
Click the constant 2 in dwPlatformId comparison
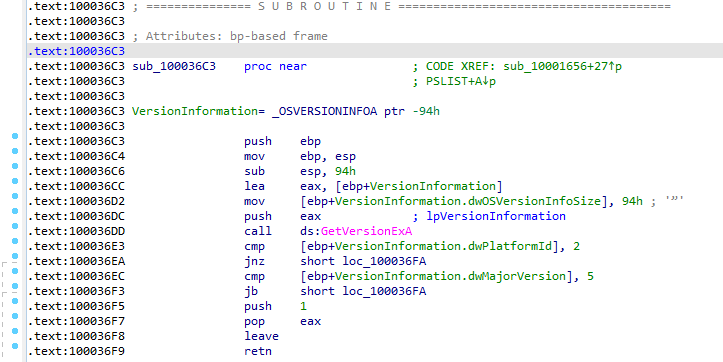577,246
